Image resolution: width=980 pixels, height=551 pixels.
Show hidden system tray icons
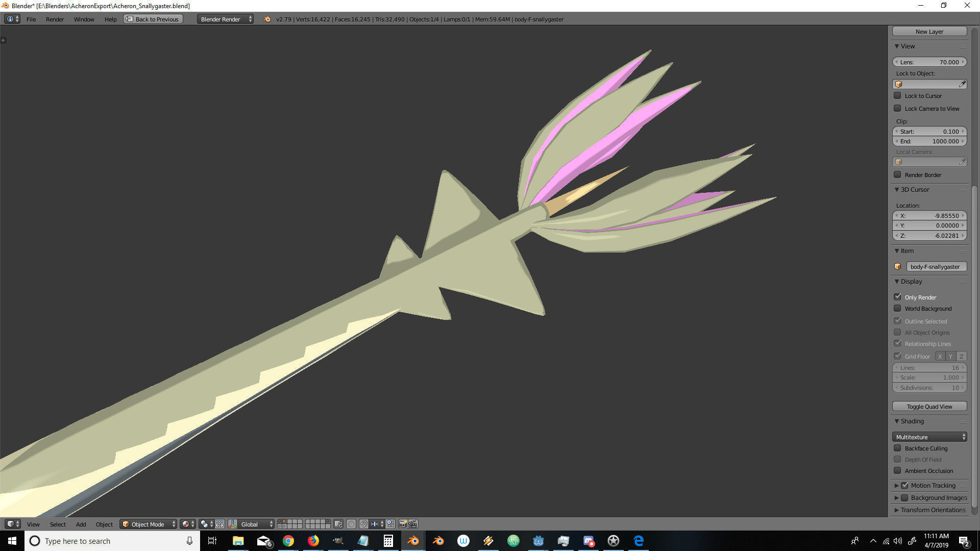(873, 541)
